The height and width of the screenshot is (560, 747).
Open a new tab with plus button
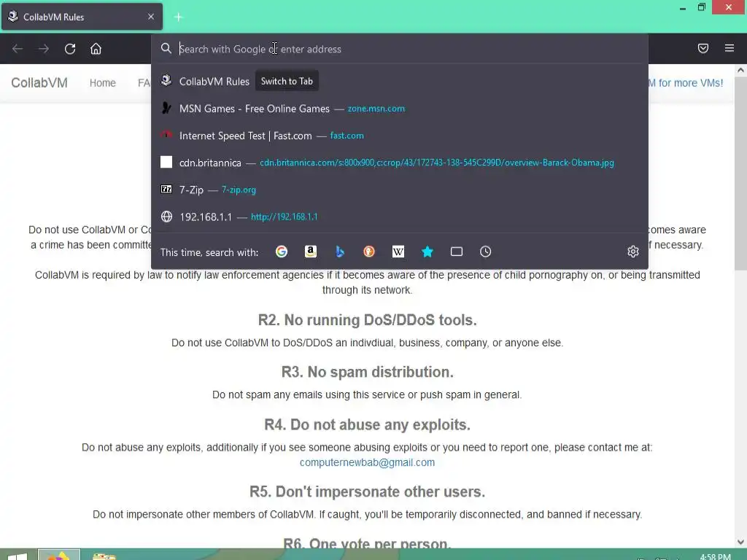coord(179,17)
